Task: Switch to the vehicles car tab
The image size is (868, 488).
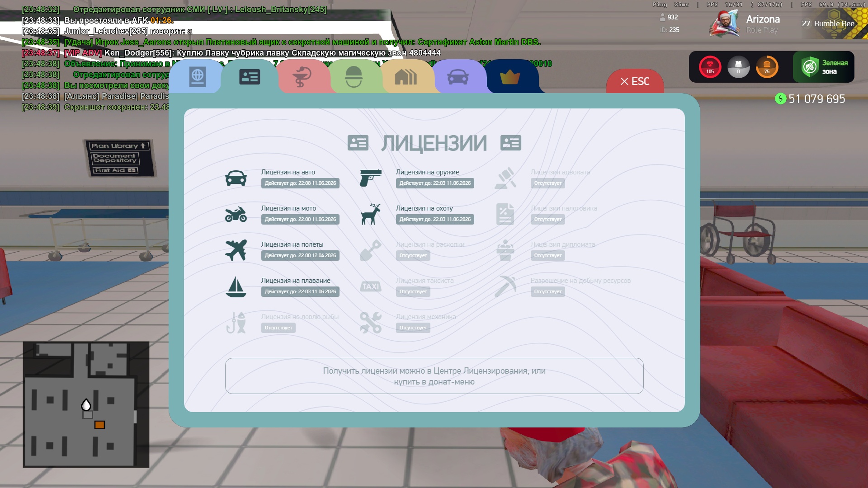Action: click(x=458, y=77)
